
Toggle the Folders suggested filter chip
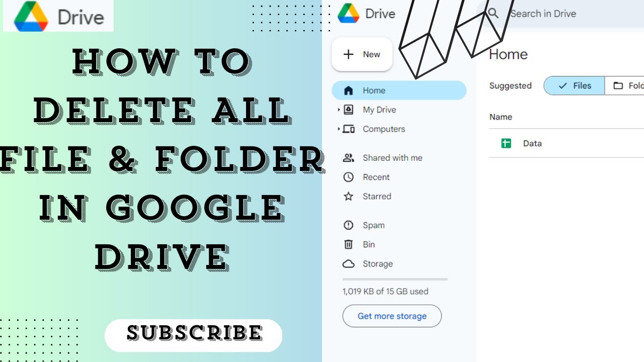click(624, 85)
